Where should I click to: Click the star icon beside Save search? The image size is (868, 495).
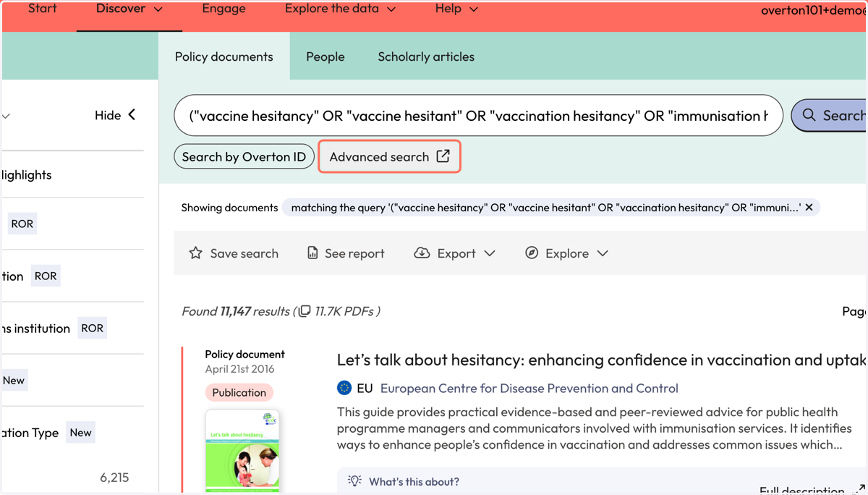click(195, 253)
